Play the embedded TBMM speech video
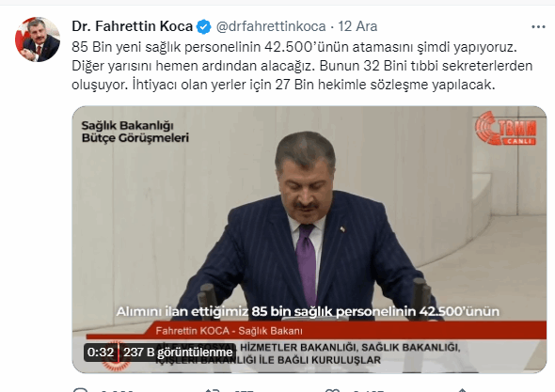 [x=309, y=240]
